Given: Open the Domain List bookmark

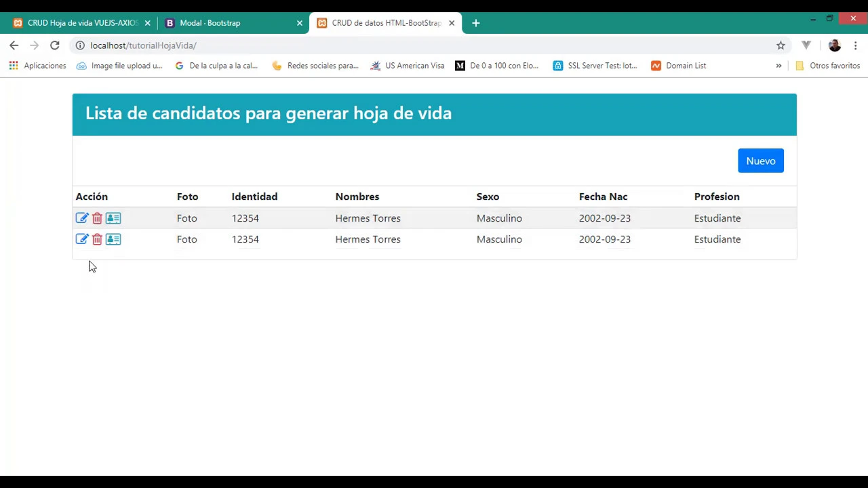Looking at the screenshot, I should pyautogui.click(x=679, y=66).
